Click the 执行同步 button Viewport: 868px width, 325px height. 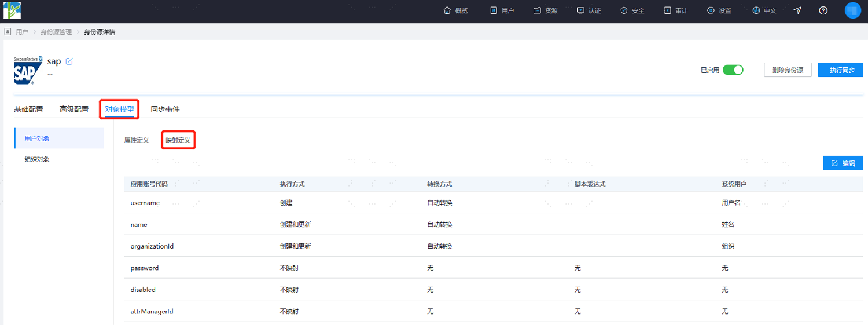pyautogui.click(x=840, y=70)
